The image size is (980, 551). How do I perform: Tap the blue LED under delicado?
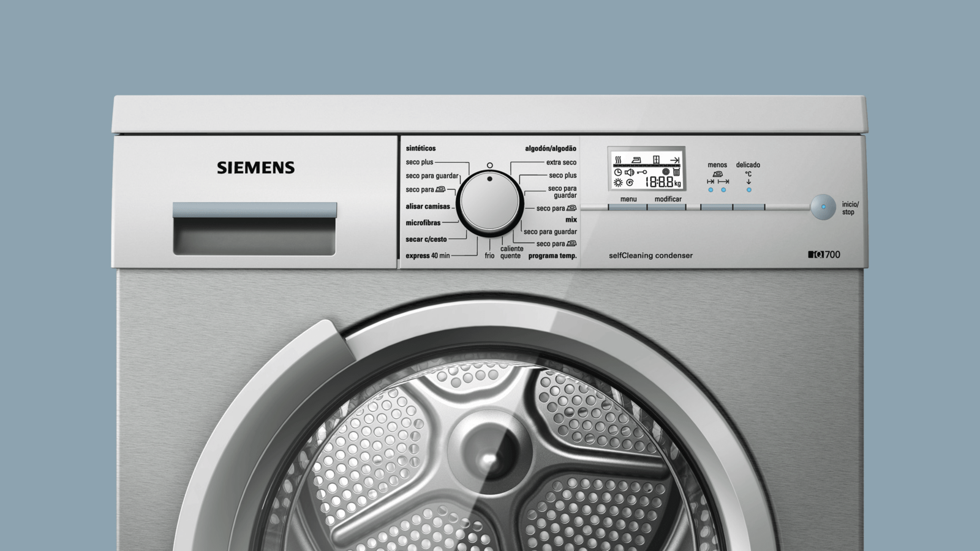748,190
